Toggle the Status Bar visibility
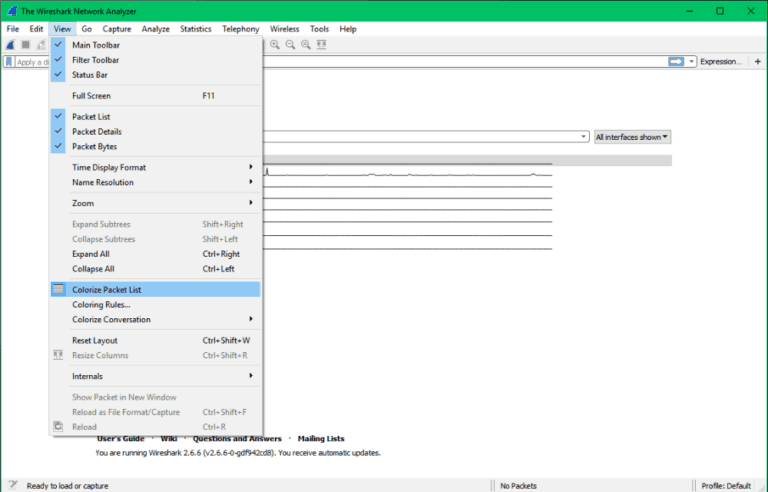This screenshot has width=768, height=492. (155, 74)
